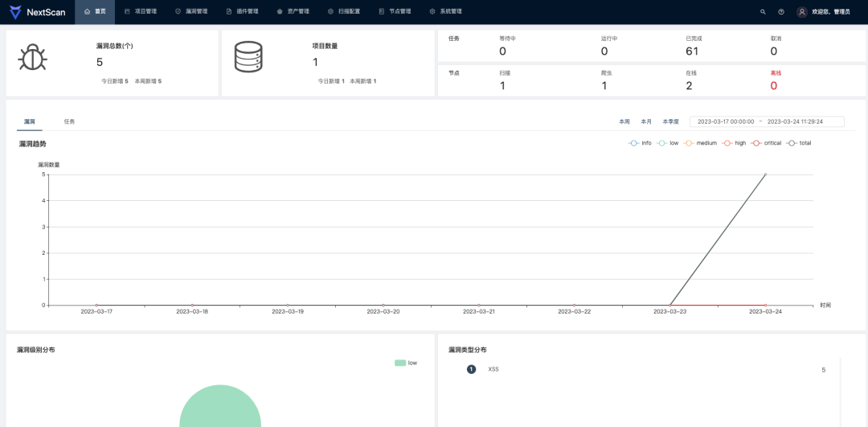Open the 资产管理 menu
This screenshot has width=868, height=427.
[x=293, y=11]
